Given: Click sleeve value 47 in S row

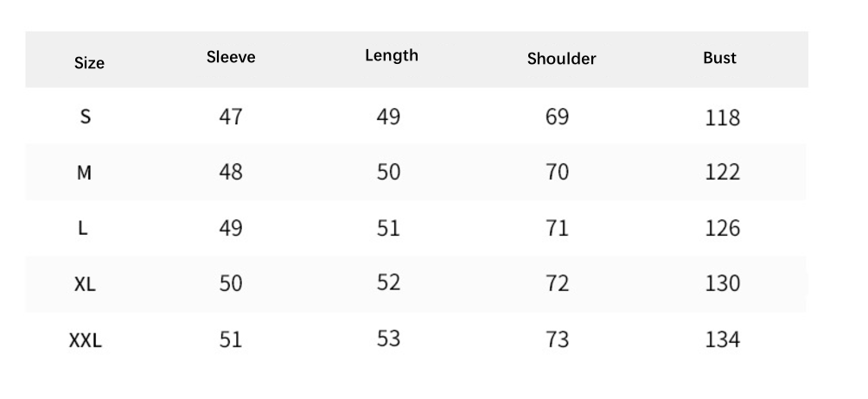Looking at the screenshot, I should pyautogui.click(x=230, y=117).
